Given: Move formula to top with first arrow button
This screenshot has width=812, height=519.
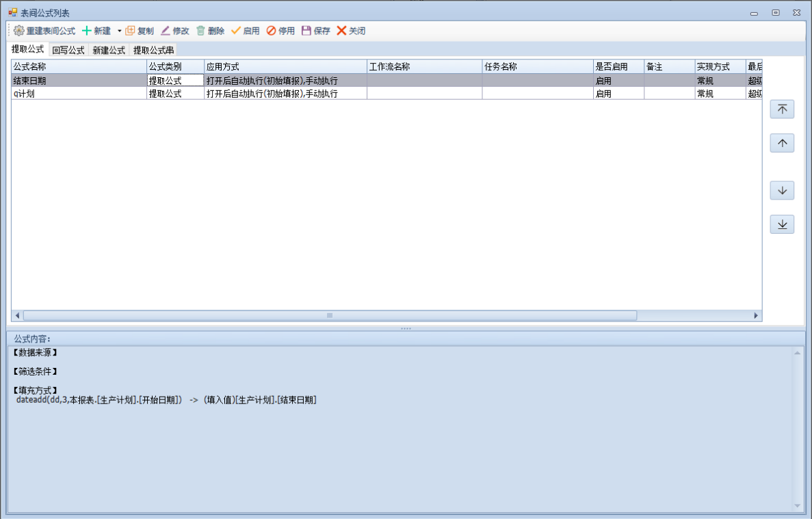Looking at the screenshot, I should pyautogui.click(x=782, y=109).
